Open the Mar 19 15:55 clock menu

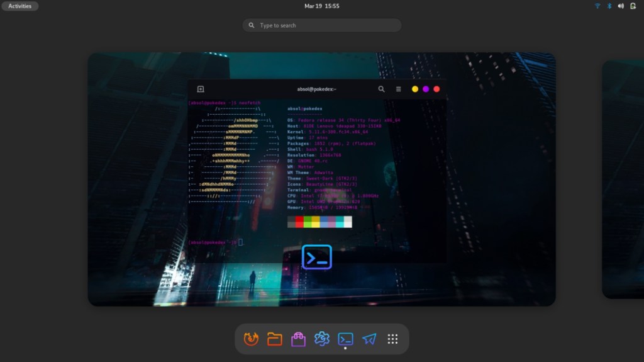click(321, 6)
